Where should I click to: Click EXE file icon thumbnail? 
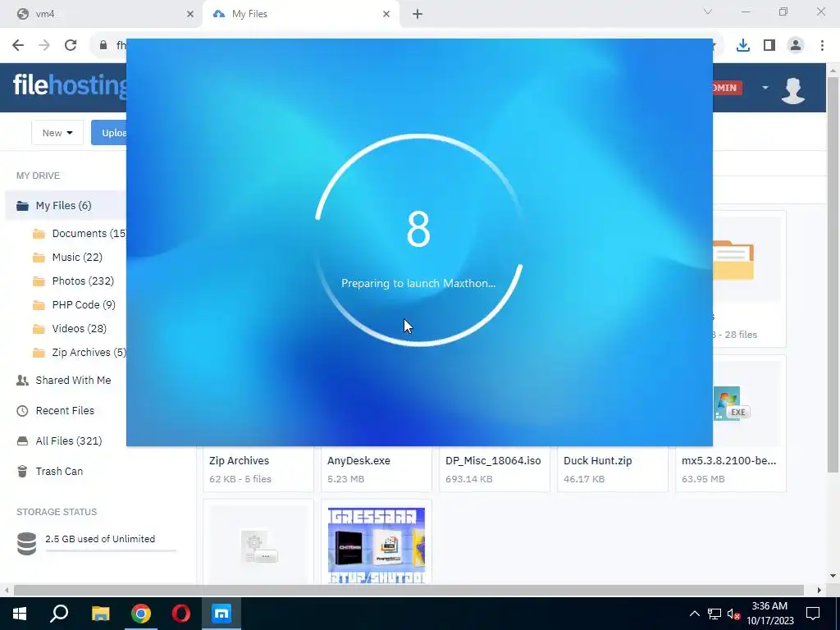click(x=731, y=404)
